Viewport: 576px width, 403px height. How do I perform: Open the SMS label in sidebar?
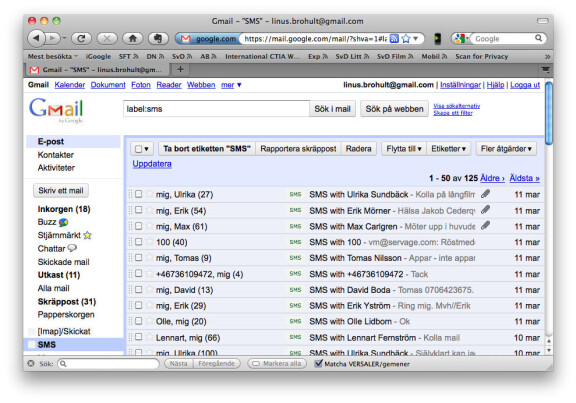point(47,345)
